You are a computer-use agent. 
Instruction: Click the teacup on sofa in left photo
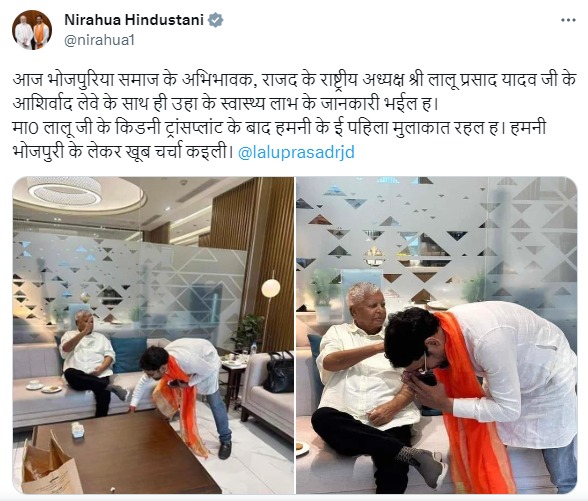(34, 385)
